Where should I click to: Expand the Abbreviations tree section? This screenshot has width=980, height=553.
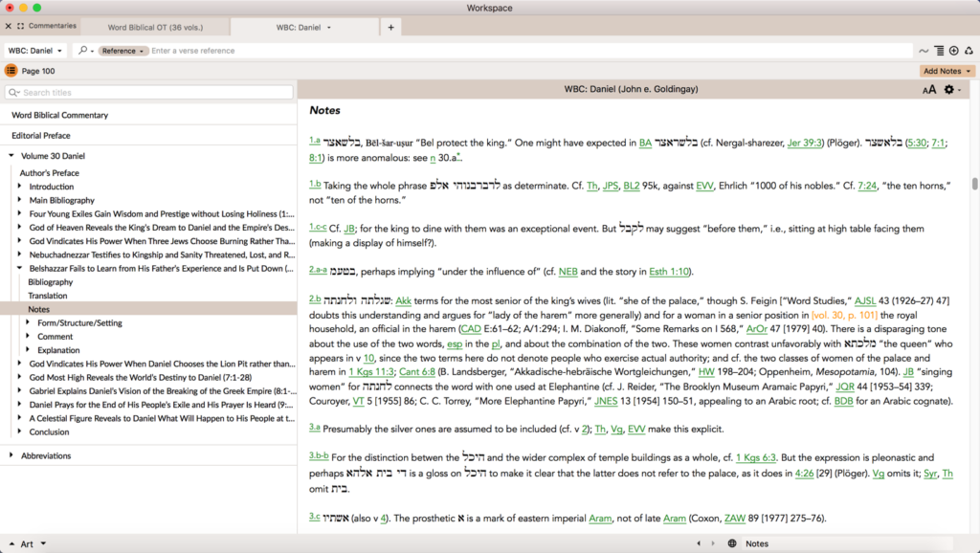tap(11, 455)
